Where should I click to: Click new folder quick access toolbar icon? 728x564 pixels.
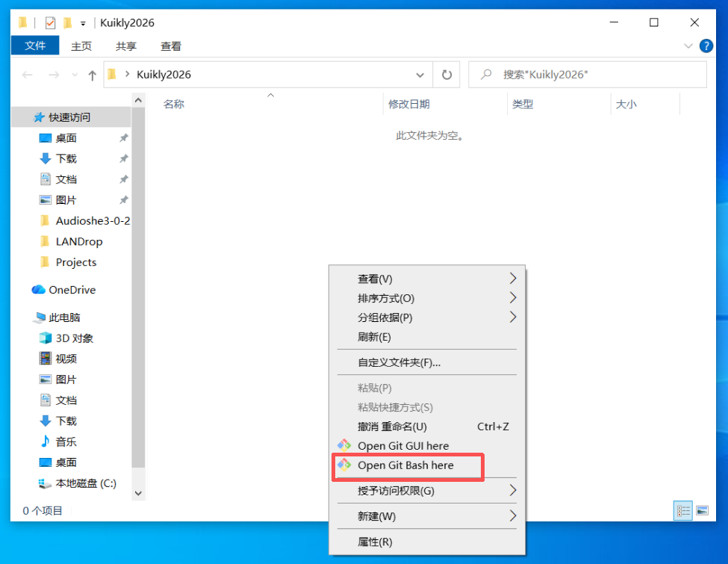pos(68,22)
